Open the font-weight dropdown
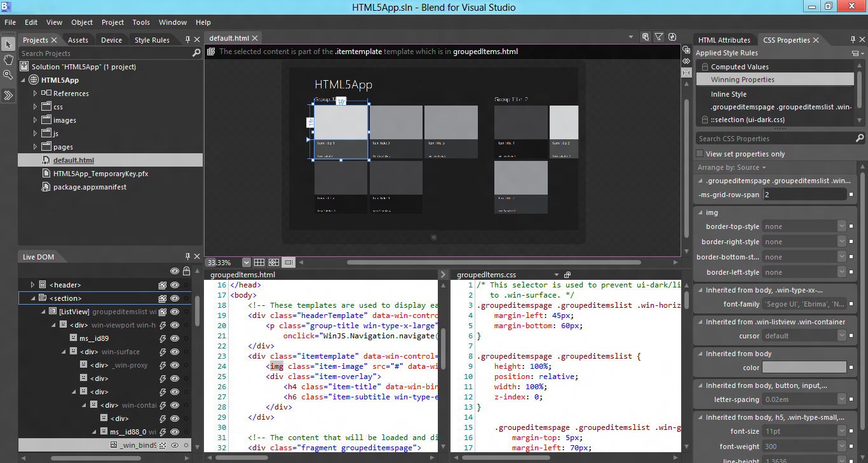868x463 pixels. (x=842, y=446)
